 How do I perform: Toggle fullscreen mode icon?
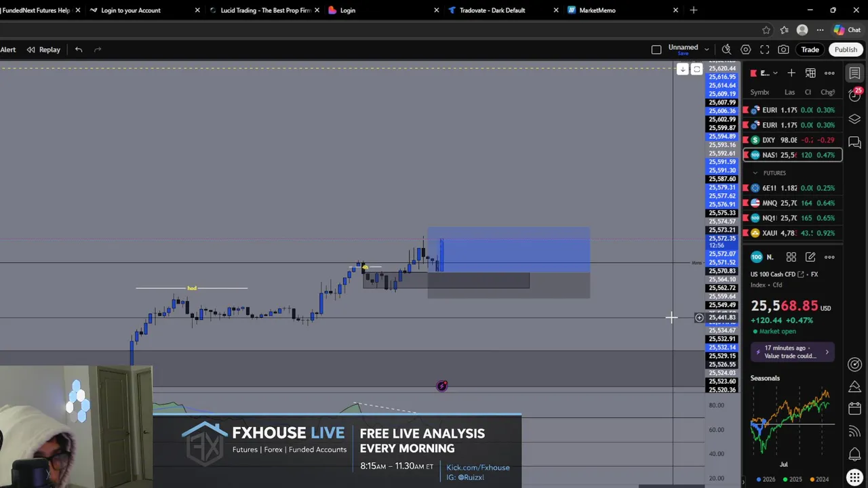[x=765, y=49]
